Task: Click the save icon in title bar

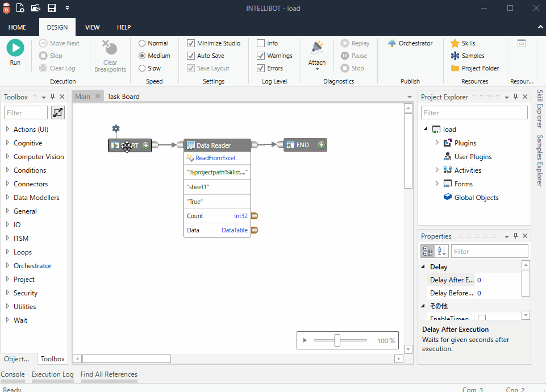Action: (52, 8)
